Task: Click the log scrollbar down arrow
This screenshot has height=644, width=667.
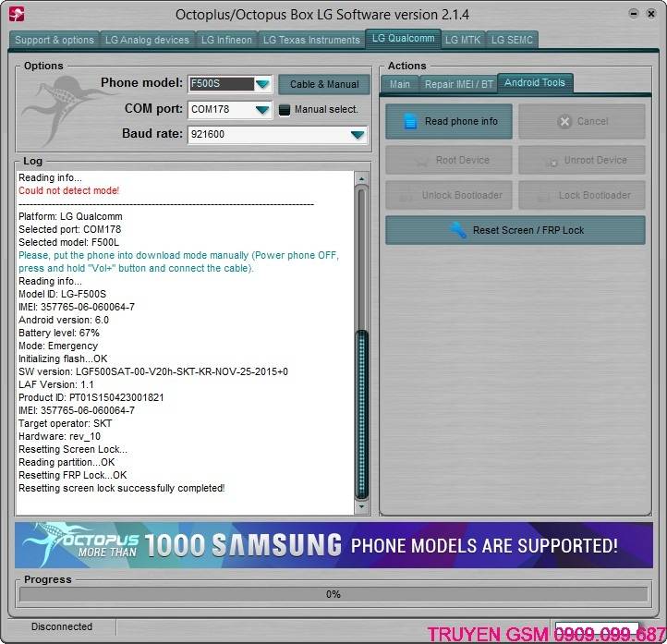Action: (x=361, y=506)
